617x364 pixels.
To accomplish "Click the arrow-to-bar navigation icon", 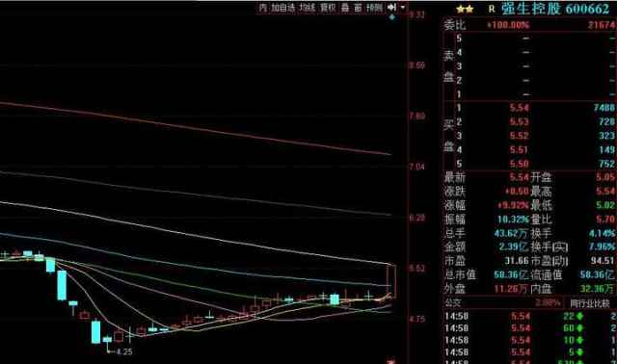I will pyautogui.click(x=391, y=8).
